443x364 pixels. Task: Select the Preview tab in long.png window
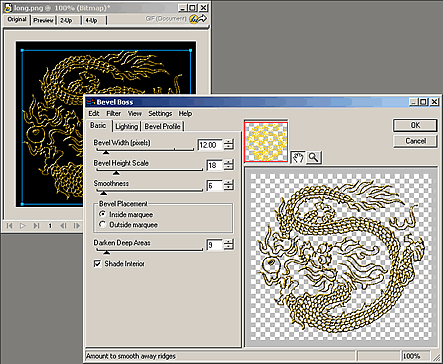tap(43, 20)
